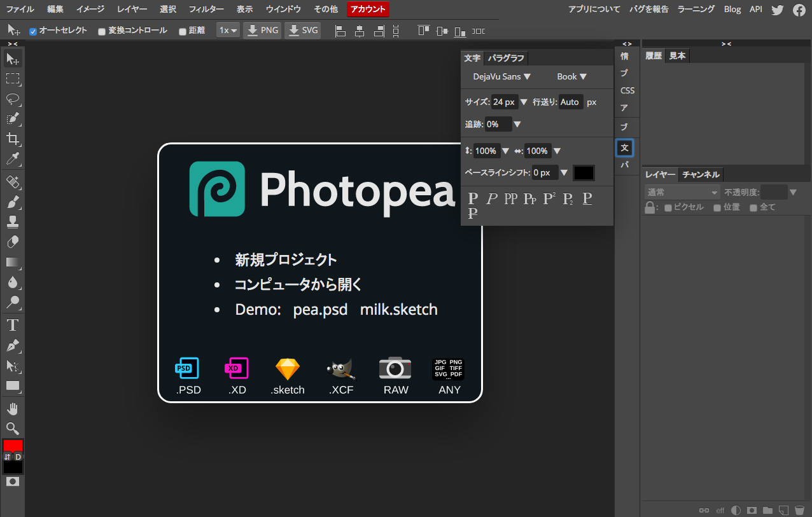Select the Eraser tool
812x517 pixels.
point(12,242)
